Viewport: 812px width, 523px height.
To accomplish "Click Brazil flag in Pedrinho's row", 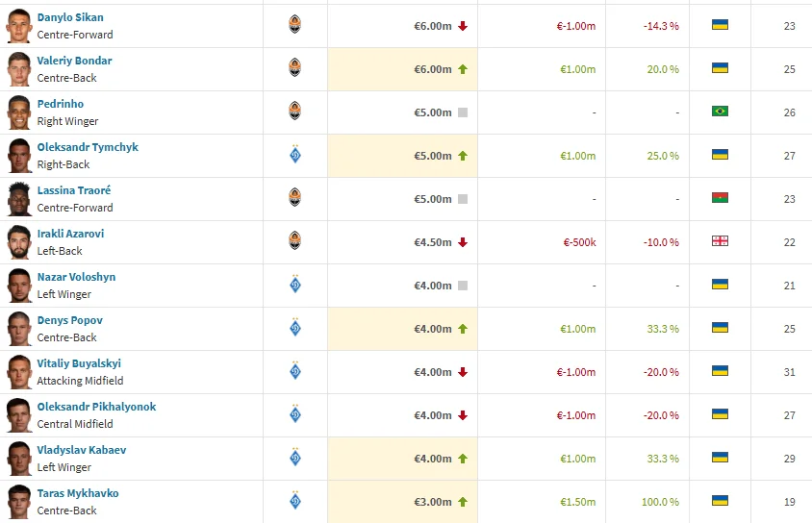I will (719, 112).
